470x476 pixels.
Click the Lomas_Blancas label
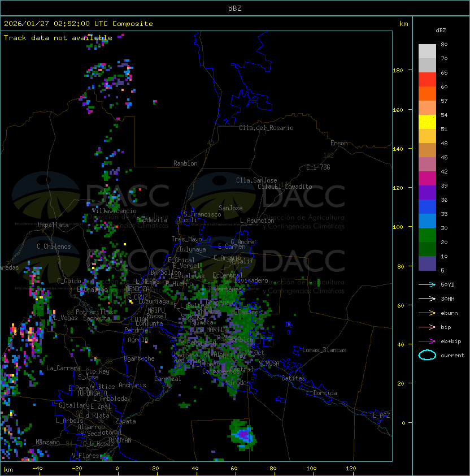tap(324, 350)
